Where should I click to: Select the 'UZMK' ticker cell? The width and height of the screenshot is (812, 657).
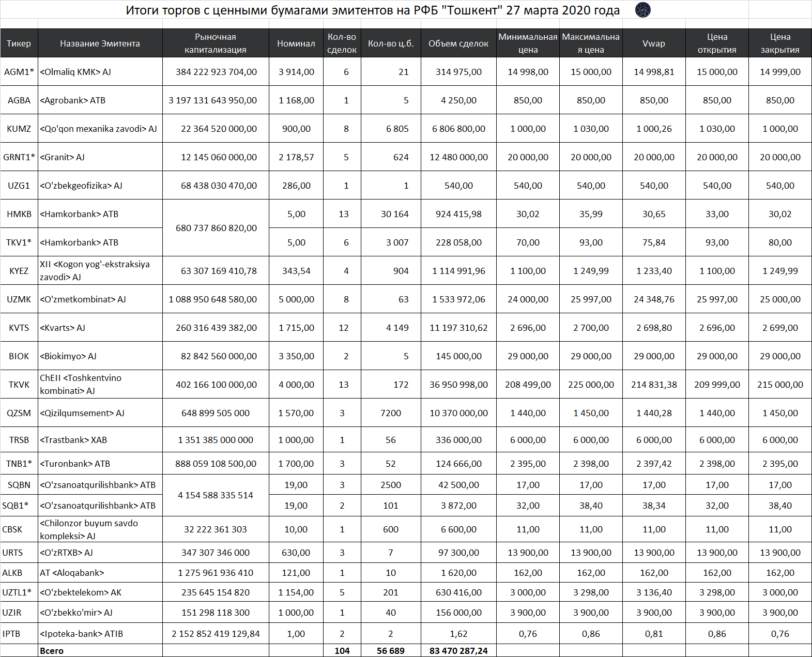(19, 299)
